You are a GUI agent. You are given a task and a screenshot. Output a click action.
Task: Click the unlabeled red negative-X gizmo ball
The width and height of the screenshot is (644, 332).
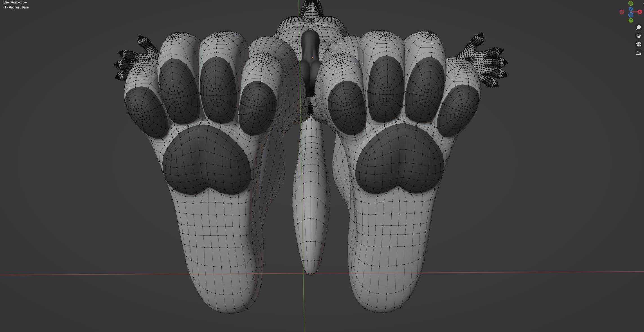pyautogui.click(x=622, y=12)
